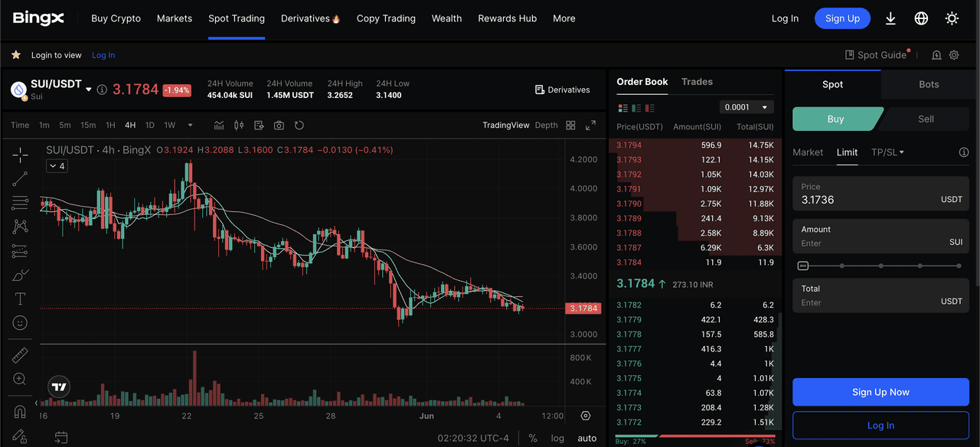980x447 pixels.
Task: Show both bids and asks in order book
Action: pos(622,108)
